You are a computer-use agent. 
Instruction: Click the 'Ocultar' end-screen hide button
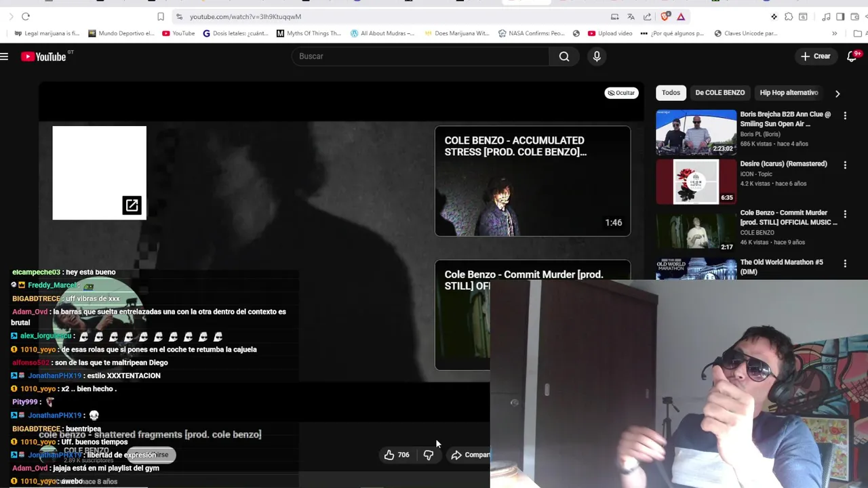621,93
